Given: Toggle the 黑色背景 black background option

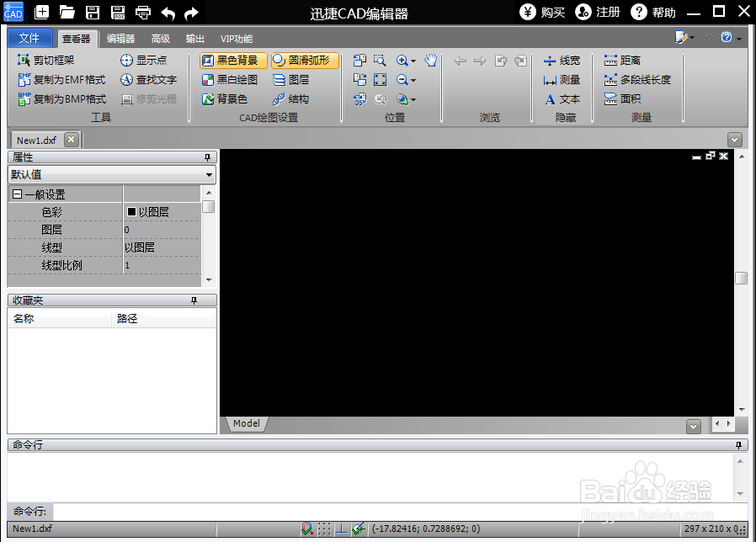Looking at the screenshot, I should click(233, 61).
